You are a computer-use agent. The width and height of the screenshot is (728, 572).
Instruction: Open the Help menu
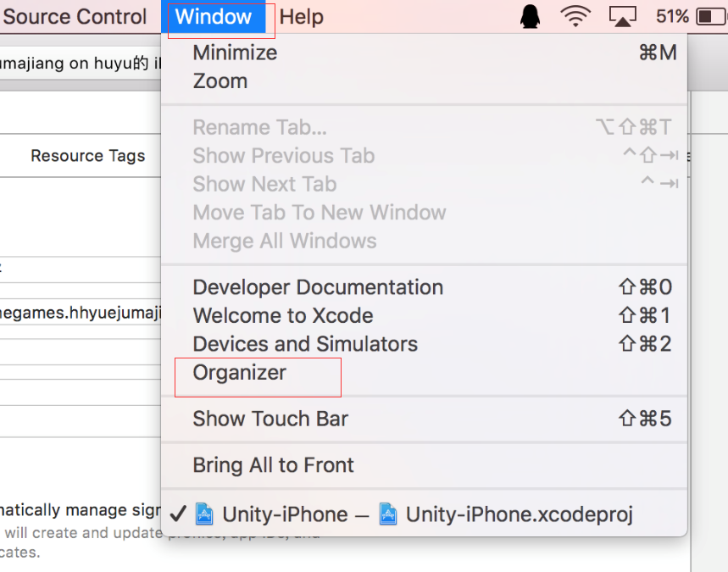301,17
